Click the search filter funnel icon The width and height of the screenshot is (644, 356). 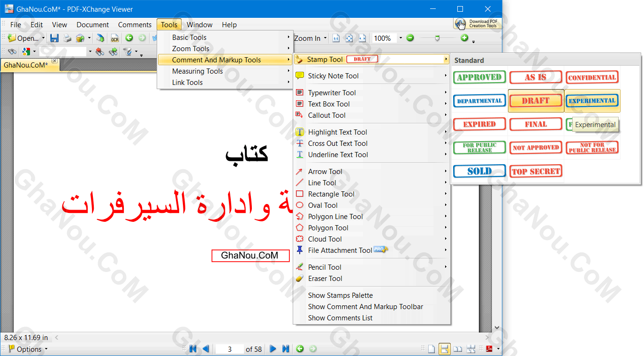click(x=127, y=52)
